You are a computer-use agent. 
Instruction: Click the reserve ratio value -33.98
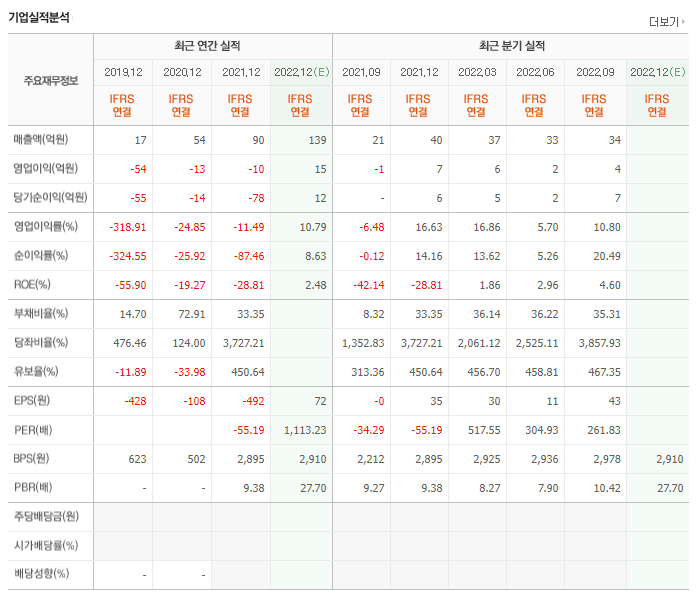pos(190,372)
